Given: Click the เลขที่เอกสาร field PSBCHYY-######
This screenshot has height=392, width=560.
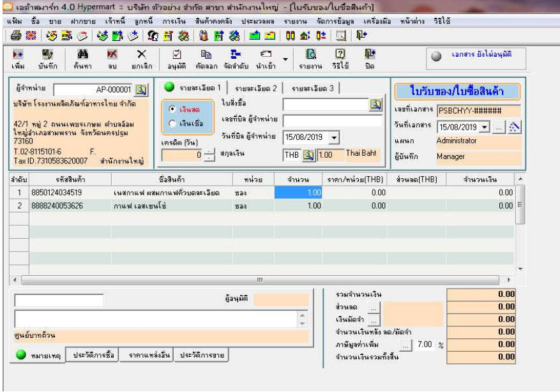Looking at the screenshot, I should [478, 110].
